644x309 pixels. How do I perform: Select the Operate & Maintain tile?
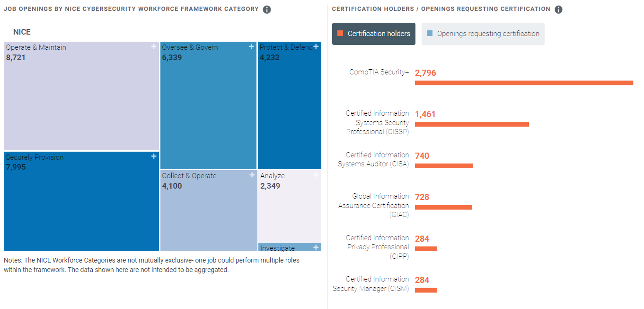tap(80, 95)
